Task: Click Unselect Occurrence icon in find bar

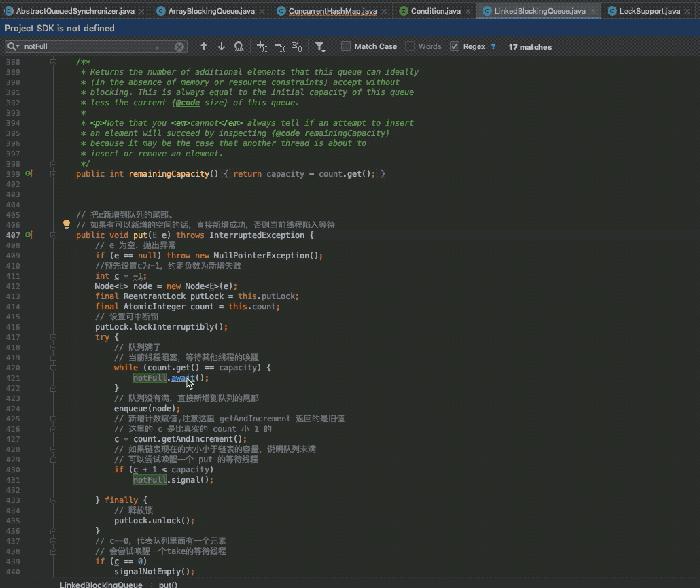Action: click(x=279, y=46)
